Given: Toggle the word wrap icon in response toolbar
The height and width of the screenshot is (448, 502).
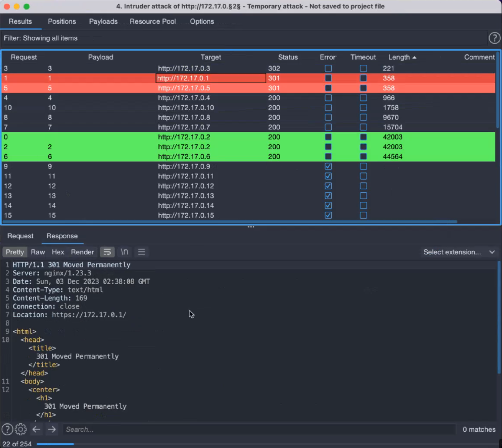Looking at the screenshot, I should pos(107,252).
